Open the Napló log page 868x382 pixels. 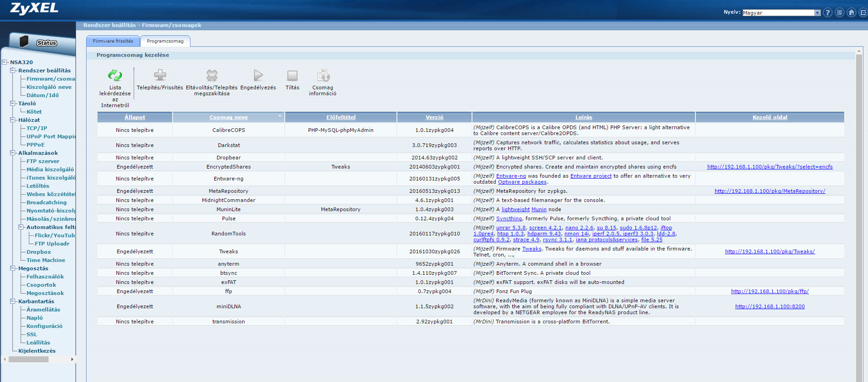click(35, 318)
